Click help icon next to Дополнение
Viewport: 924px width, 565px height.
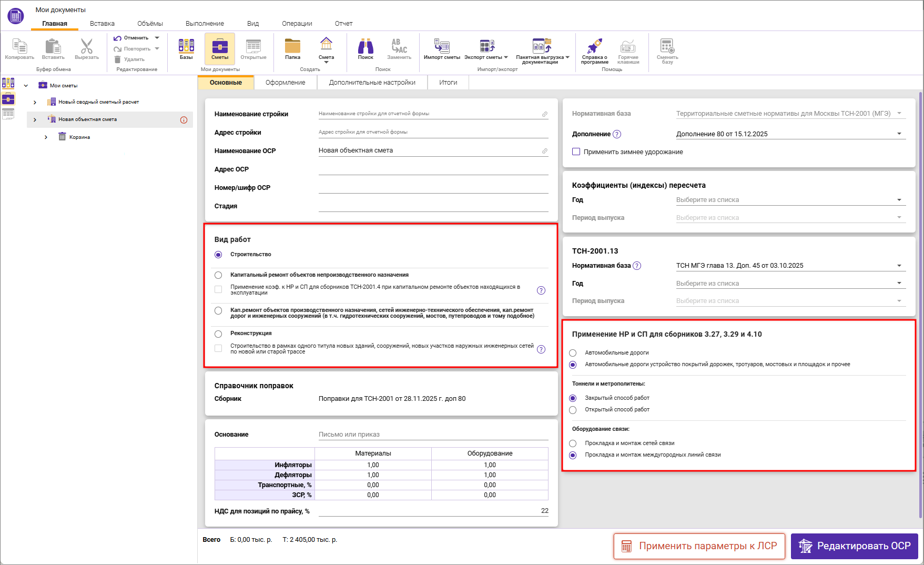click(x=617, y=134)
